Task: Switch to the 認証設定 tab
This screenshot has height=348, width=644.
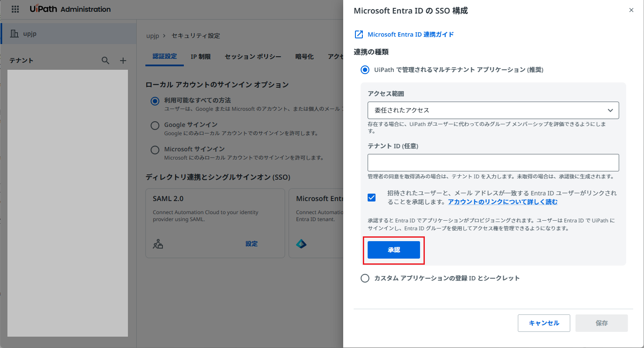Action: click(165, 57)
